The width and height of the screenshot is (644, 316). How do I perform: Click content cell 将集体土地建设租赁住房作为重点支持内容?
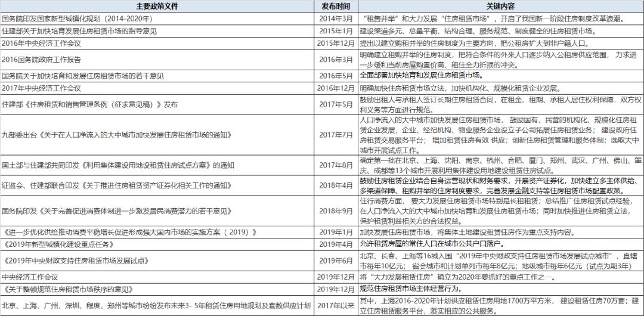click(501, 232)
